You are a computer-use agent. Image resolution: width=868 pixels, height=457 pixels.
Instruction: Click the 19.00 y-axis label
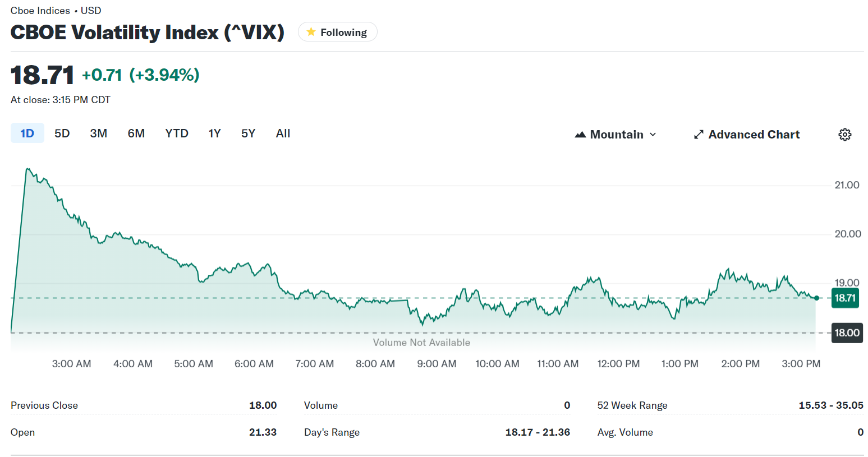coord(847,283)
